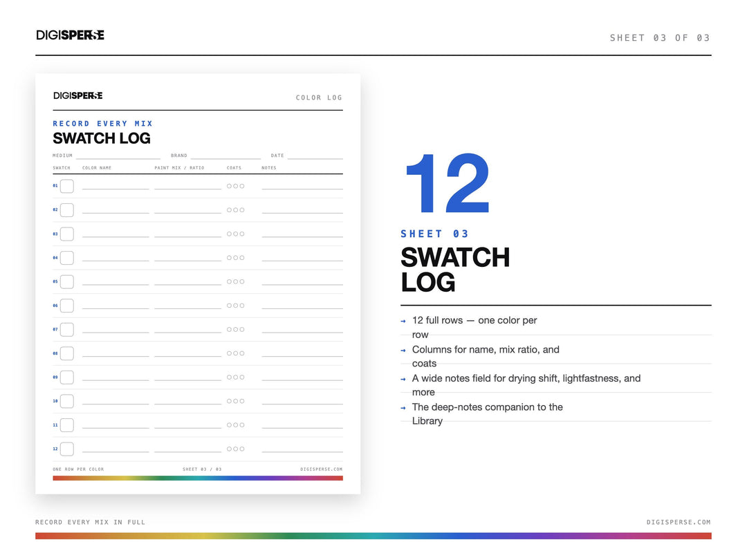Click the 'The deep-notes companion' bullet
Viewport: 747px width, 560px height.
point(488,414)
